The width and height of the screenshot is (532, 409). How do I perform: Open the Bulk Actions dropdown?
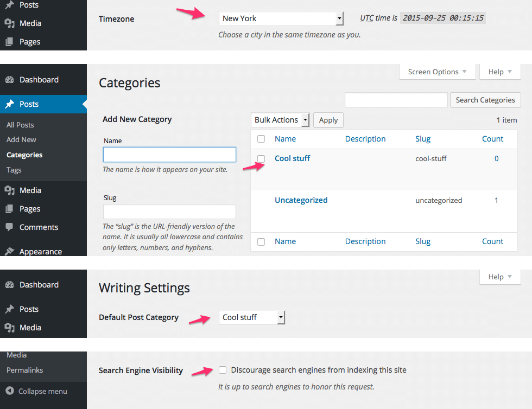(x=280, y=120)
